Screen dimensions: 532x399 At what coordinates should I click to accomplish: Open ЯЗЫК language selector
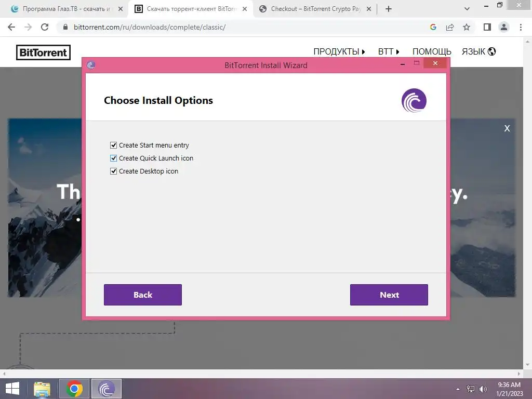coord(478,51)
